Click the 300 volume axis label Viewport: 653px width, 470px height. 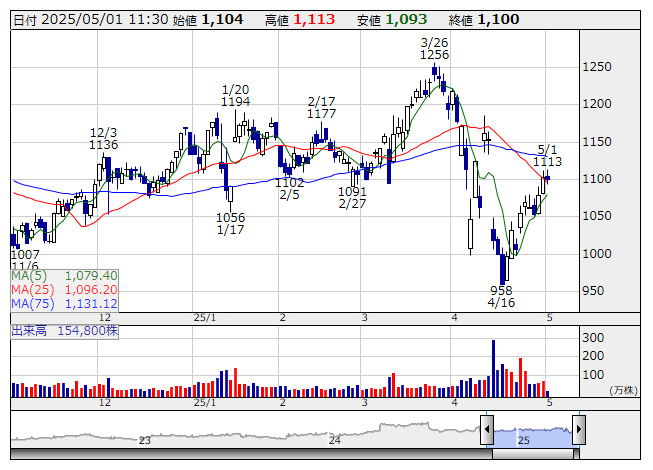(593, 338)
